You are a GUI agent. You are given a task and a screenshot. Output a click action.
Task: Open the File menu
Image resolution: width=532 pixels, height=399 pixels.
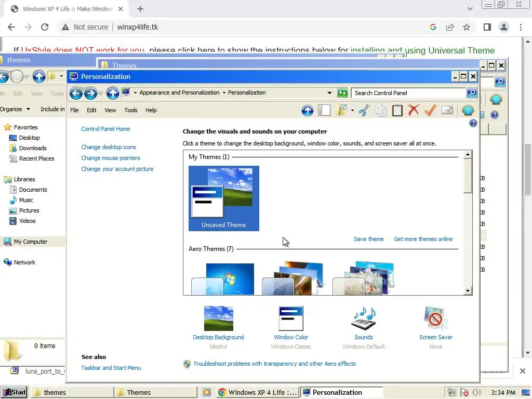[x=74, y=110]
